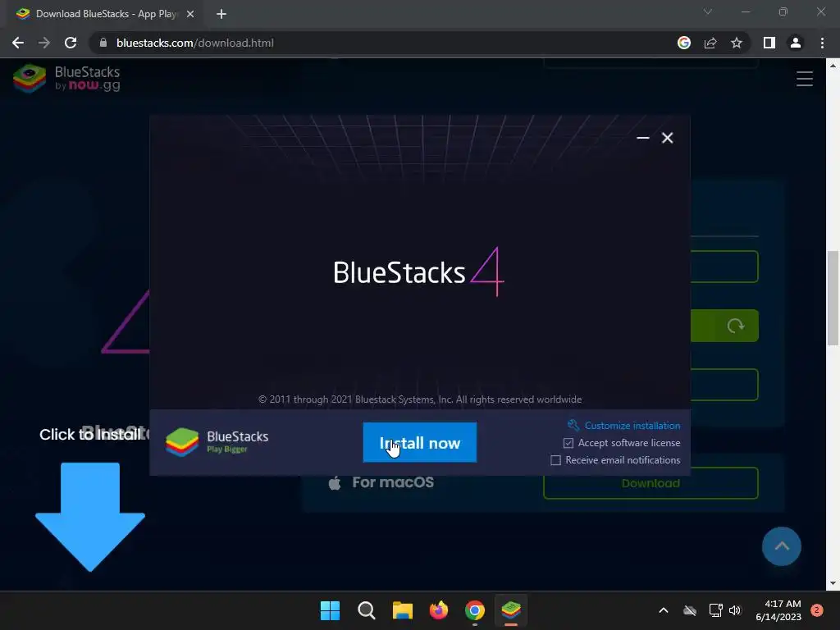840x630 pixels.
Task: Click the BlueStacks installer footer logo
Action: 217,442
